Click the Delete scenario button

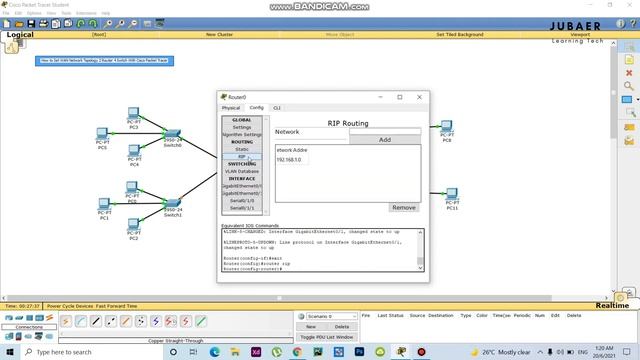tap(342, 327)
